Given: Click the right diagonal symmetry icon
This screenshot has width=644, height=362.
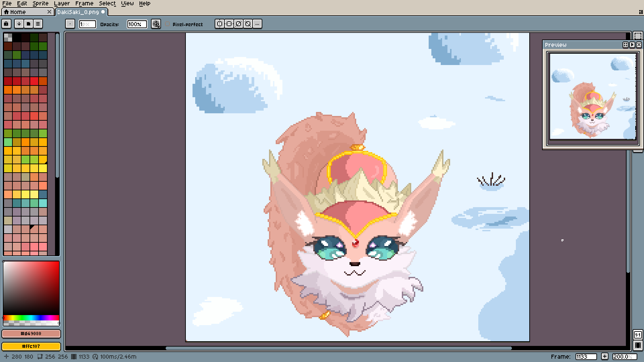Looking at the screenshot, I should click(x=238, y=24).
